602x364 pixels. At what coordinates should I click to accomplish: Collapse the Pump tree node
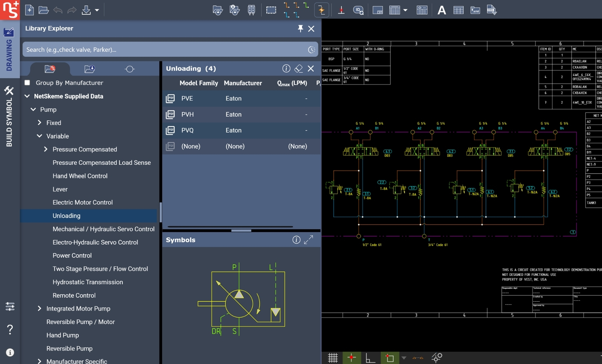tap(33, 109)
